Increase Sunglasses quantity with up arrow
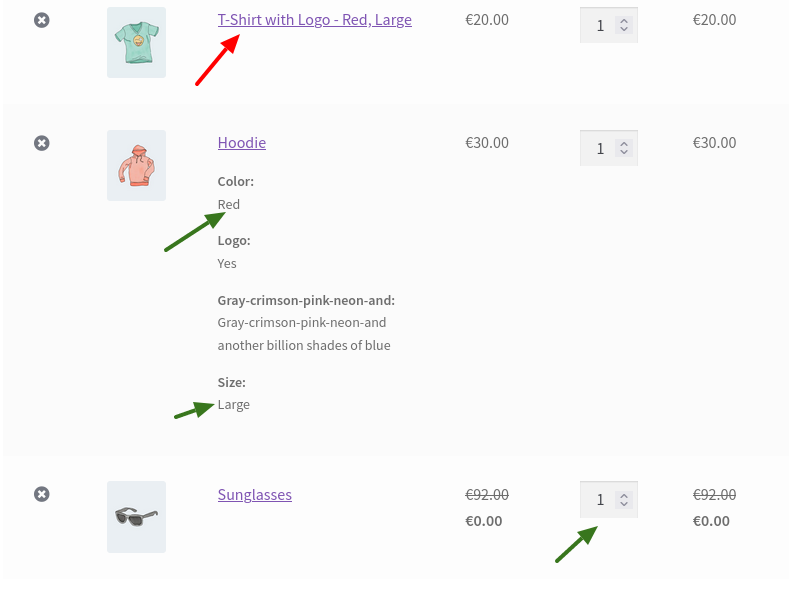 (x=624, y=495)
